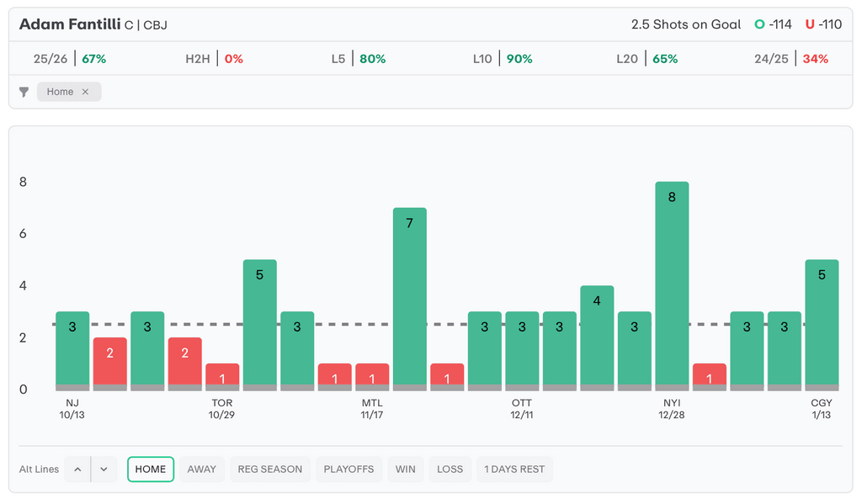
Task: Click the 7-shot bar after MTL game
Action: tap(410, 299)
